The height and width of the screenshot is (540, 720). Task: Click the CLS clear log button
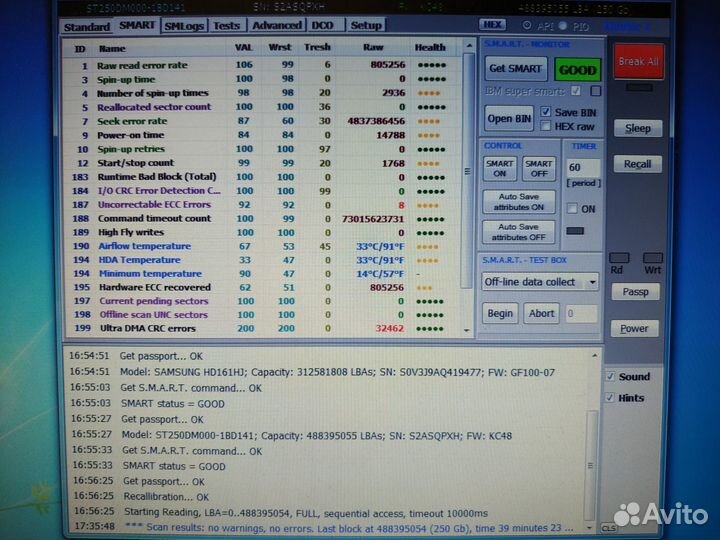(x=608, y=528)
